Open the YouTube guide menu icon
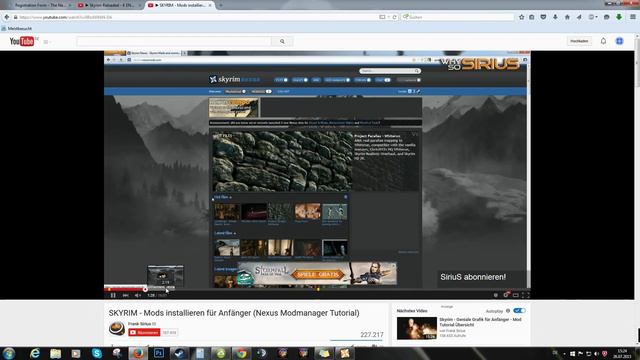640x360 pixels. tap(46, 42)
